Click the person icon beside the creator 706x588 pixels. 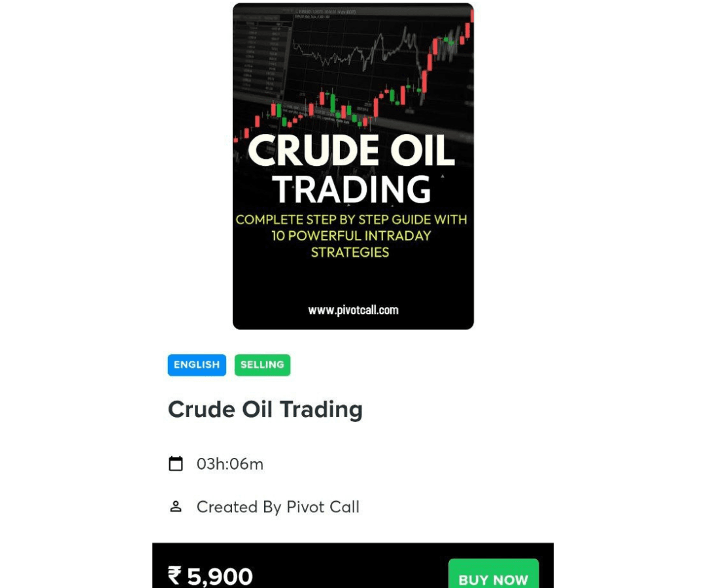pyautogui.click(x=176, y=506)
